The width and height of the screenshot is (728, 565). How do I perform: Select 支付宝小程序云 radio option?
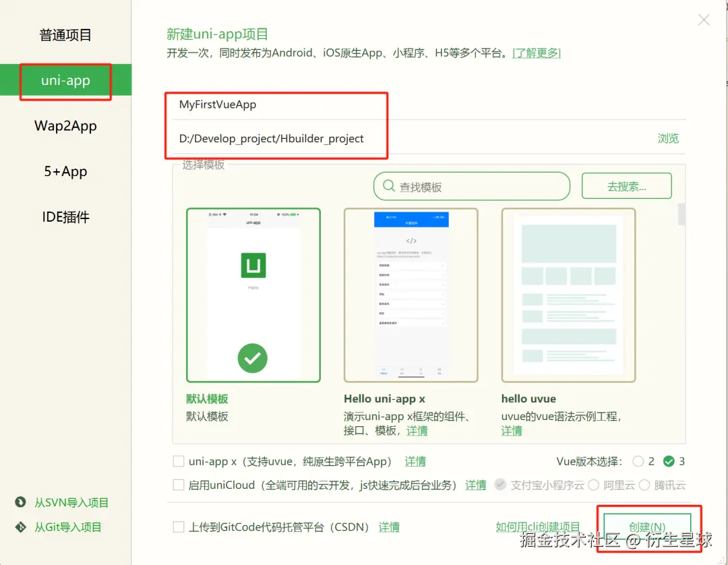click(x=500, y=485)
